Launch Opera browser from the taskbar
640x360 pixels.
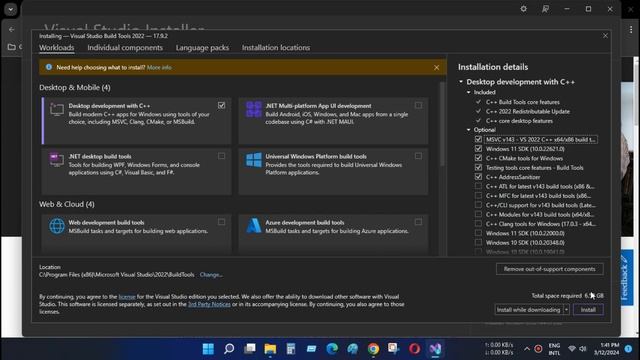[x=414, y=349]
